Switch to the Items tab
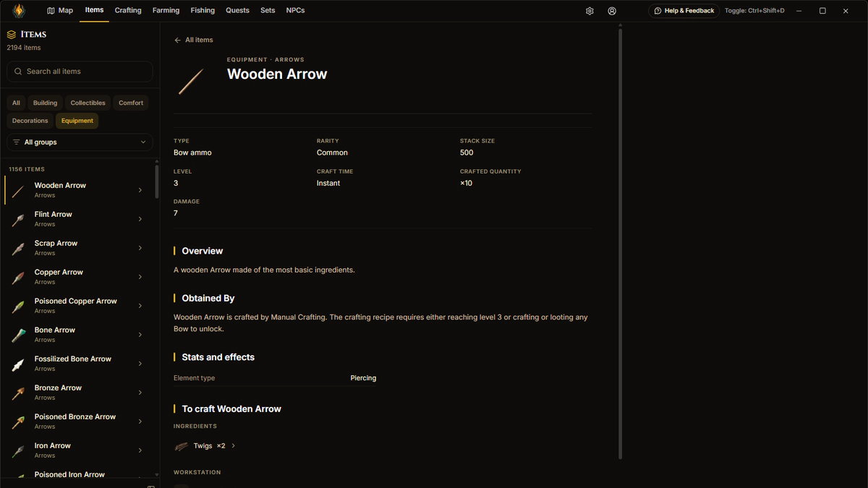 point(94,10)
